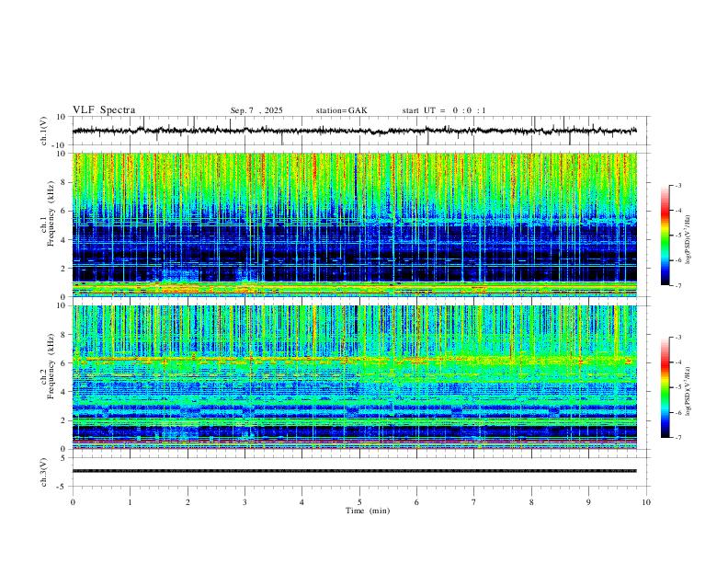
Task: Click the 'Time (min)' axis label
Action: 368,511
